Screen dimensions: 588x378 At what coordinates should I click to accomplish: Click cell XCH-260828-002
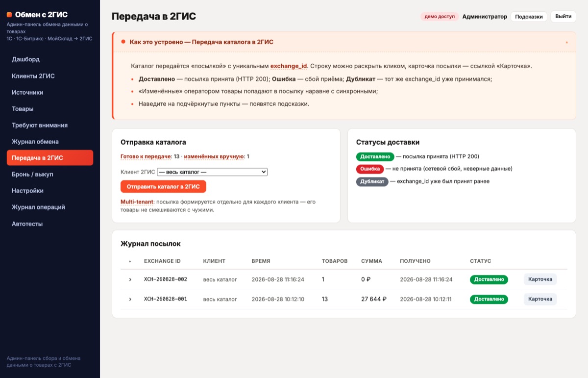(x=166, y=279)
